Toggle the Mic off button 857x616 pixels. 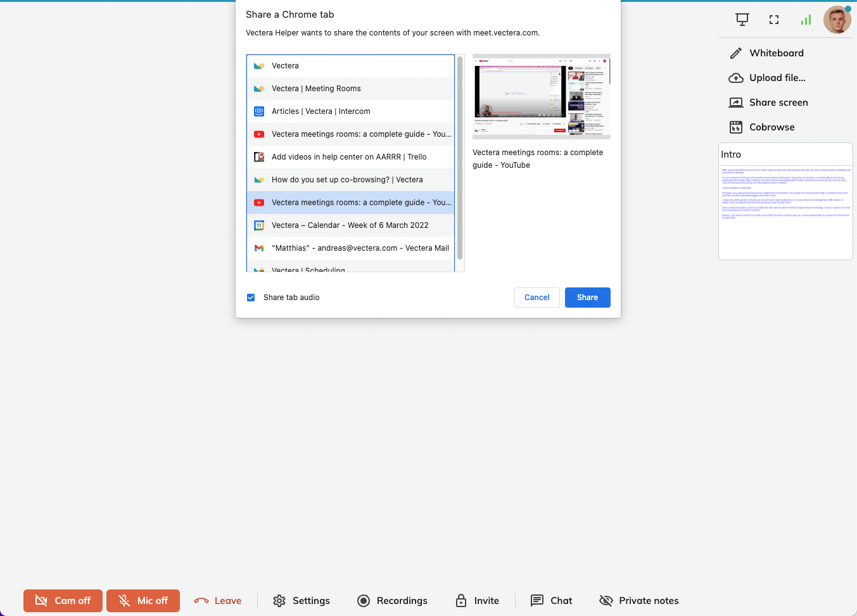coord(143,601)
